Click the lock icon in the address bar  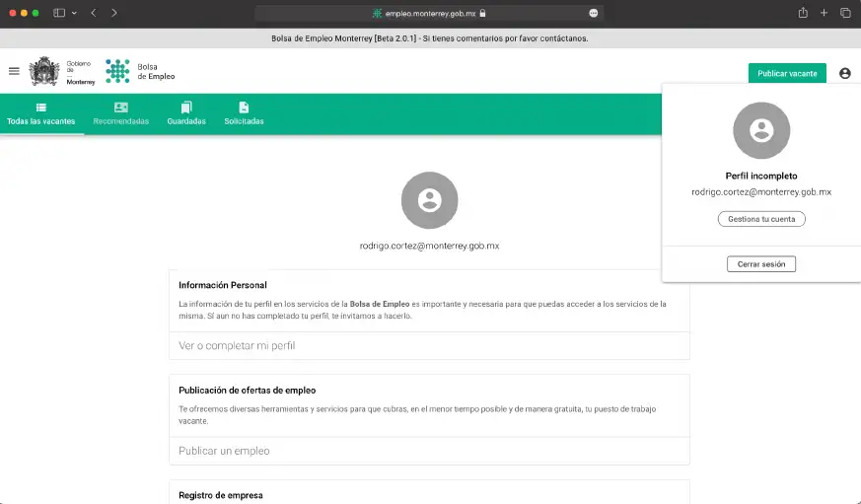click(482, 13)
